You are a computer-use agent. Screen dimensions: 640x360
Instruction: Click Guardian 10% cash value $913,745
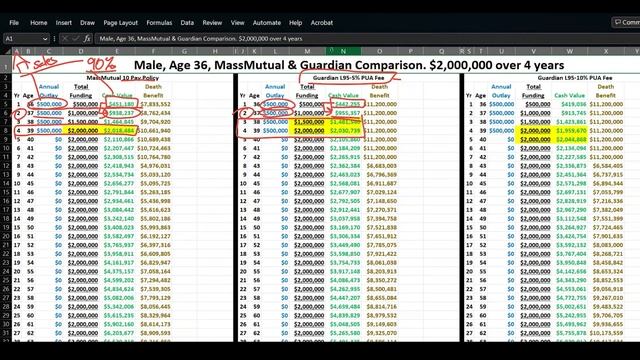click(x=573, y=113)
